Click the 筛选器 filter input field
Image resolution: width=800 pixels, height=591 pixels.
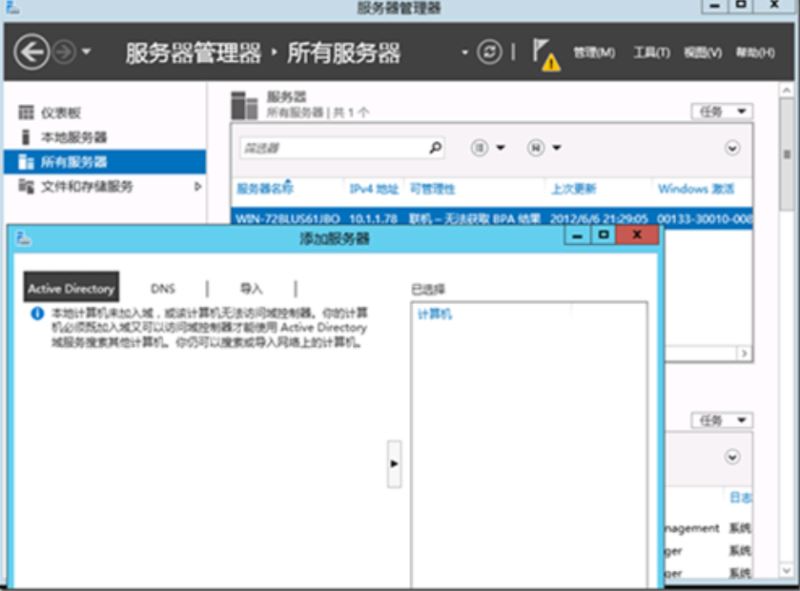[x=333, y=148]
